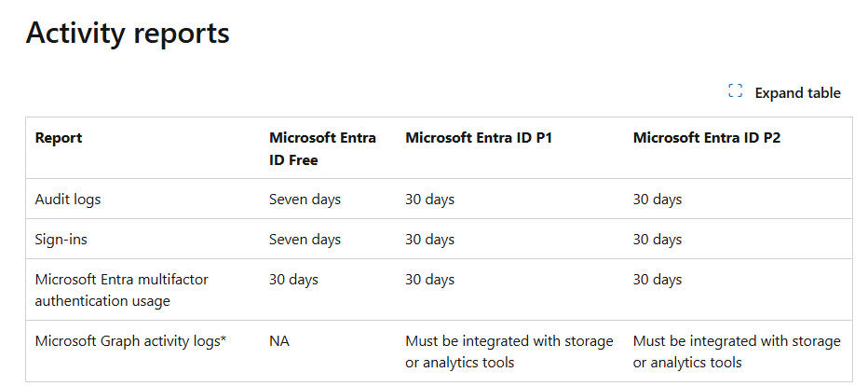The width and height of the screenshot is (868, 386).
Task: Click Seven days in Sign-ins row
Action: click(305, 240)
